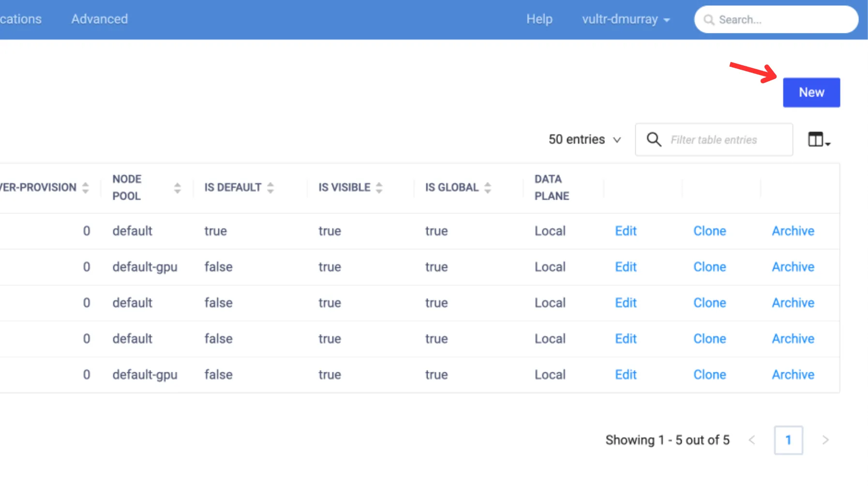The width and height of the screenshot is (868, 492).
Task: Click 'Local' in the first row
Action: pos(550,231)
